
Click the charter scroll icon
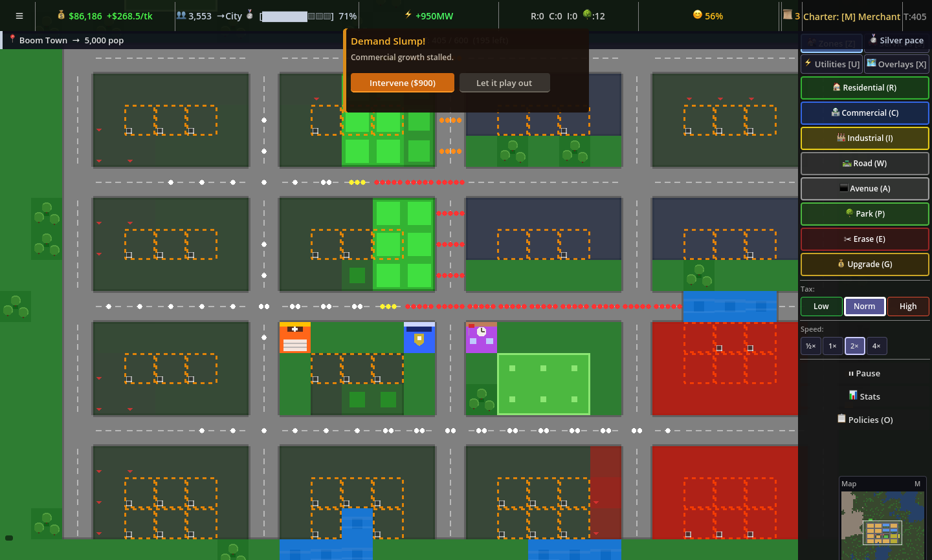click(x=788, y=15)
